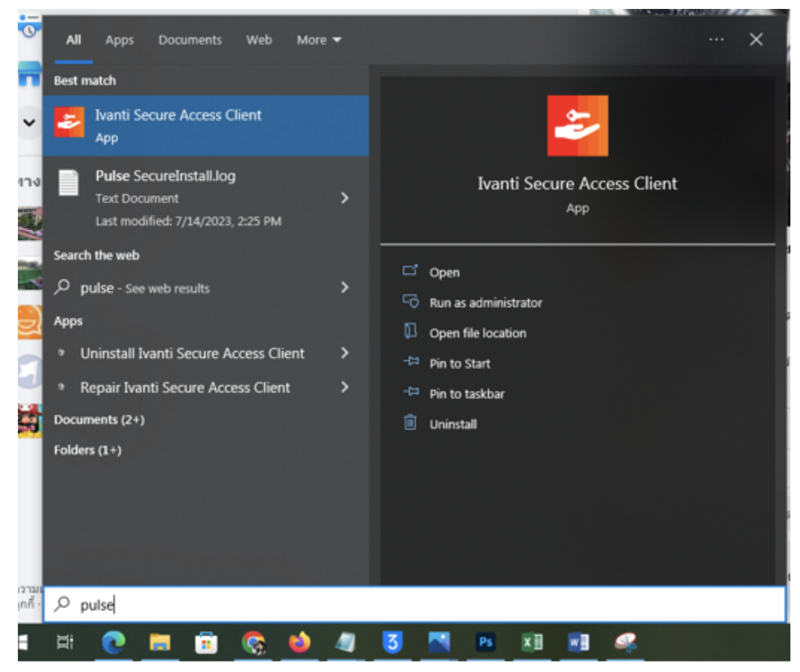Expand the pulse web results arrow
The image size is (800, 672).
click(344, 288)
